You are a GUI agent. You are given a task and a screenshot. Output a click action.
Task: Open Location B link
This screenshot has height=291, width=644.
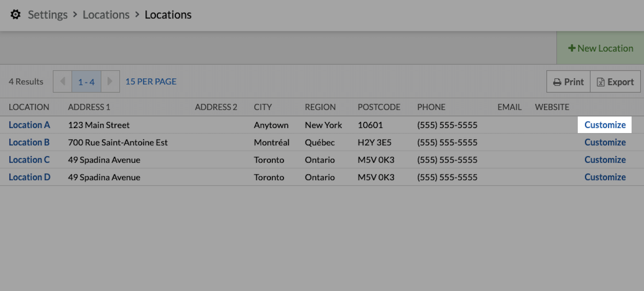click(x=29, y=142)
